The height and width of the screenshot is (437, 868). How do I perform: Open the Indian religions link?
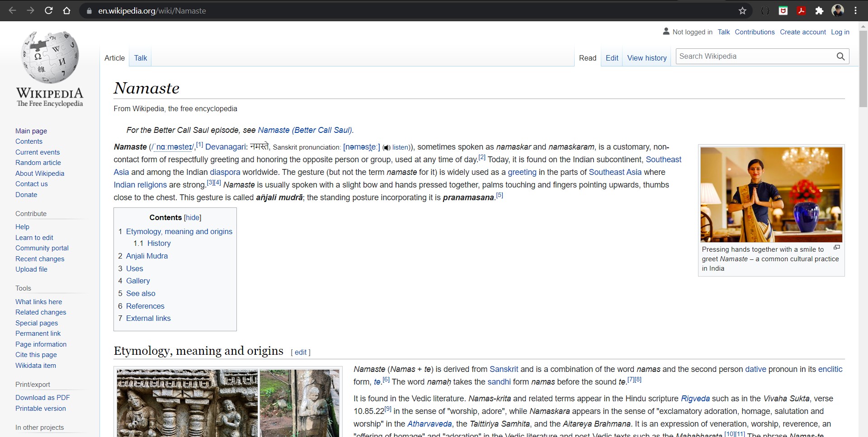tap(140, 185)
